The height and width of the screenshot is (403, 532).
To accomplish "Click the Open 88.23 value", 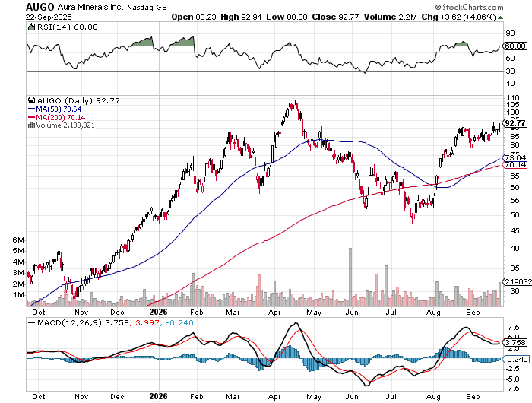I will (x=193, y=17).
